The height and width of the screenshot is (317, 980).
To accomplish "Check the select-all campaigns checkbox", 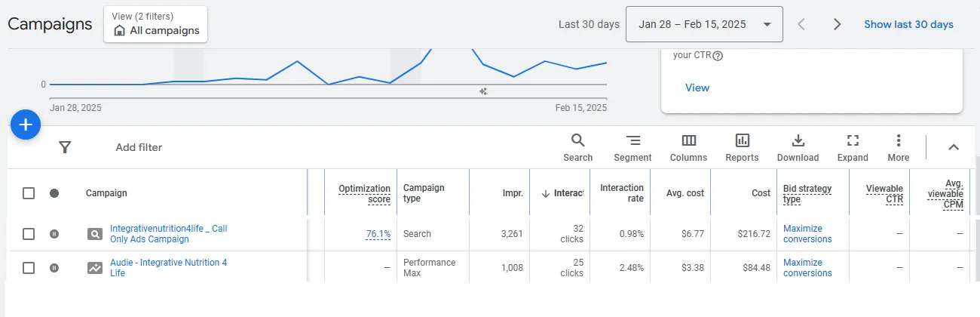I will click(29, 193).
